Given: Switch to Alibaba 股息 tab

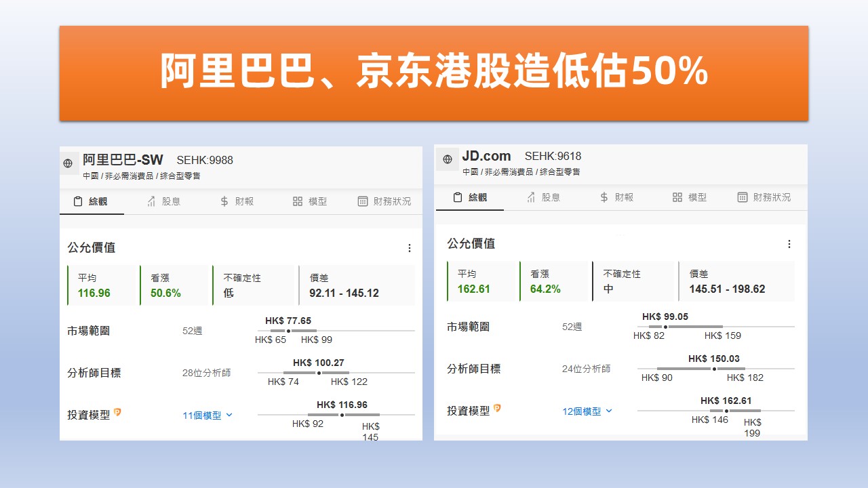Looking at the screenshot, I should [163, 201].
